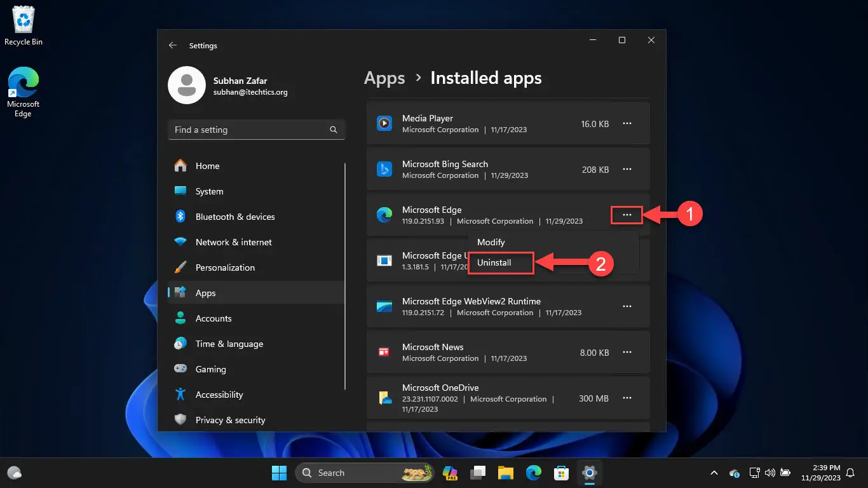Click the Microsoft News size 8.00 KB
The height and width of the screenshot is (488, 868).
(595, 353)
